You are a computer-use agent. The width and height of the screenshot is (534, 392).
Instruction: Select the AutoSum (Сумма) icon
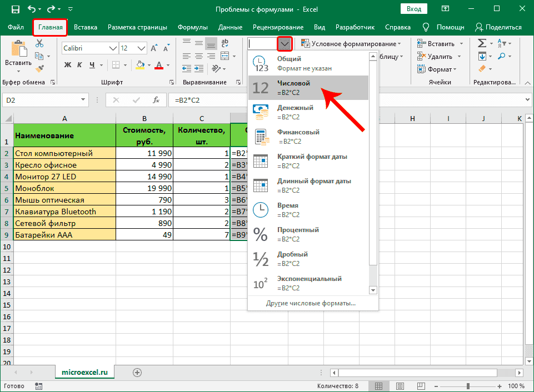[483, 43]
